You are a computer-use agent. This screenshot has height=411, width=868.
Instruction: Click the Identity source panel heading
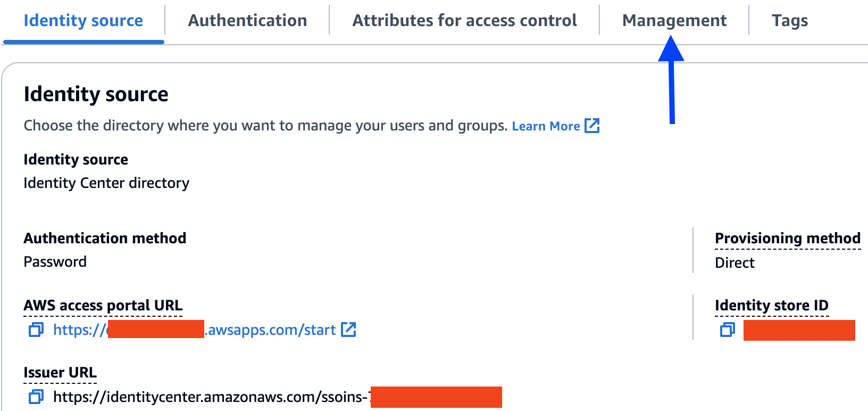point(96,94)
